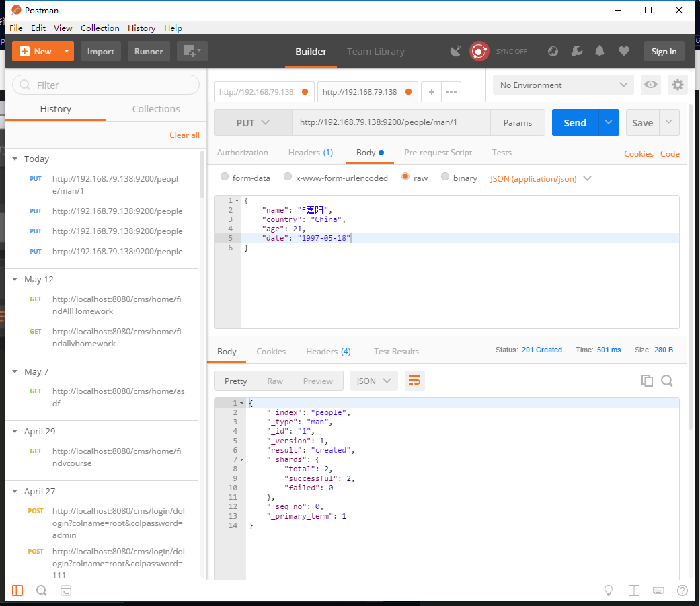700x606 pixels.
Task: Open JSON (application/json) content type dropdown
Action: coord(541,178)
